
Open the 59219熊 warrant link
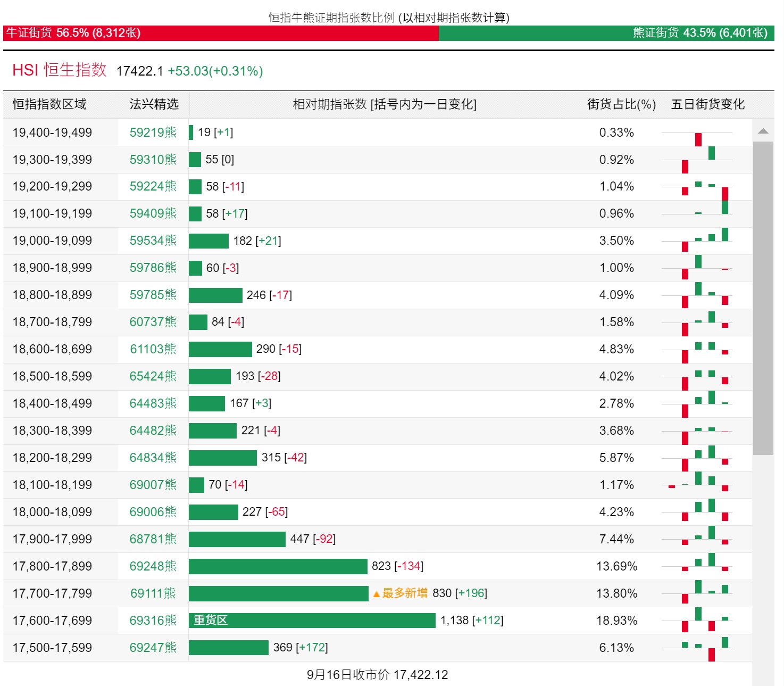click(x=153, y=133)
